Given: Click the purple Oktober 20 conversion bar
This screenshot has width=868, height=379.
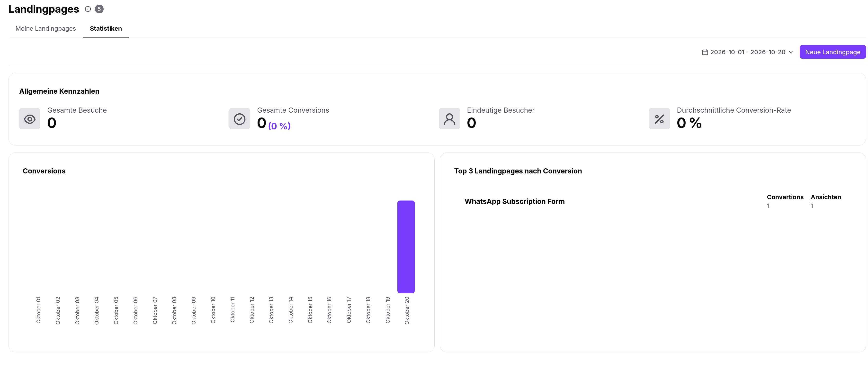Looking at the screenshot, I should pyautogui.click(x=406, y=247).
